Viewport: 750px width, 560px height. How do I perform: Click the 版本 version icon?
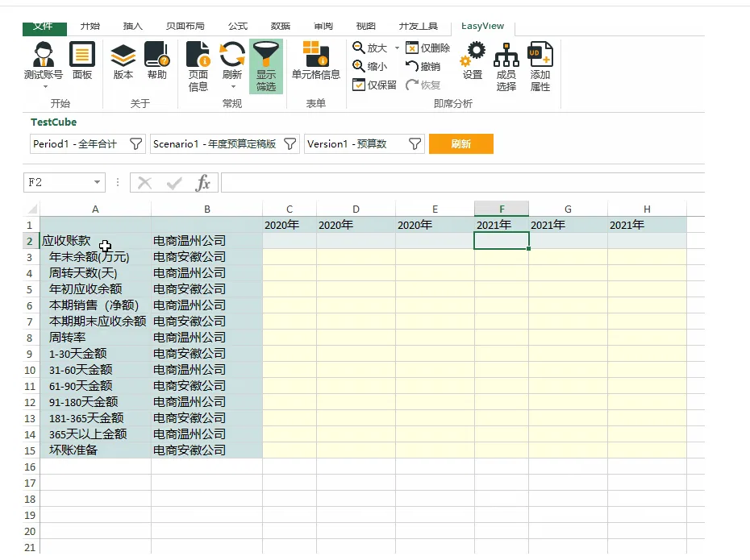123,55
